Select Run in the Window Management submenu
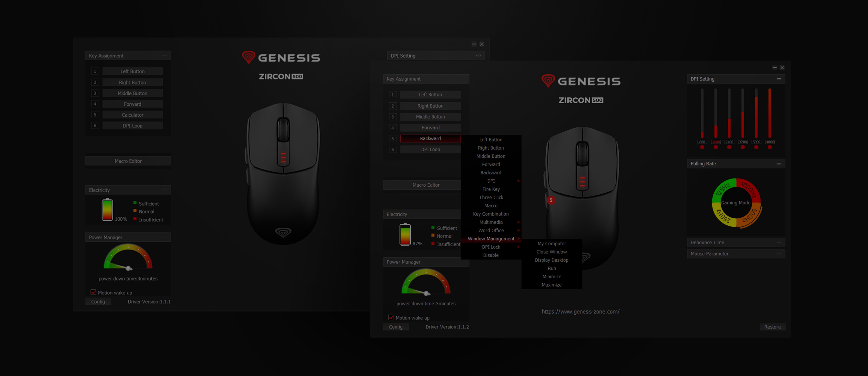The height and width of the screenshot is (376, 868). click(x=552, y=268)
